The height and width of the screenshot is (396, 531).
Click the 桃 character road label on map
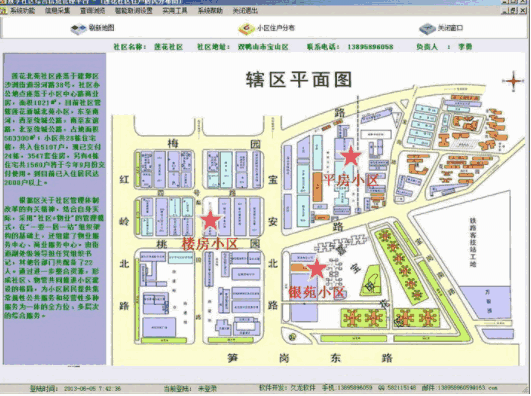click(x=162, y=244)
